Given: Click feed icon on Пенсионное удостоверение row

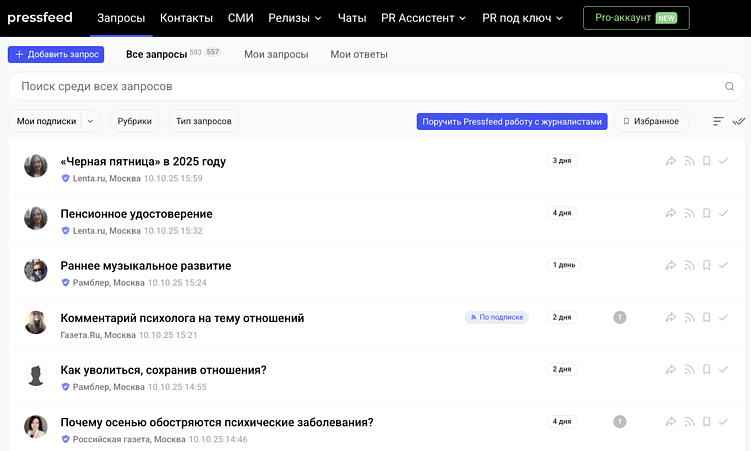Looking at the screenshot, I should tap(689, 214).
